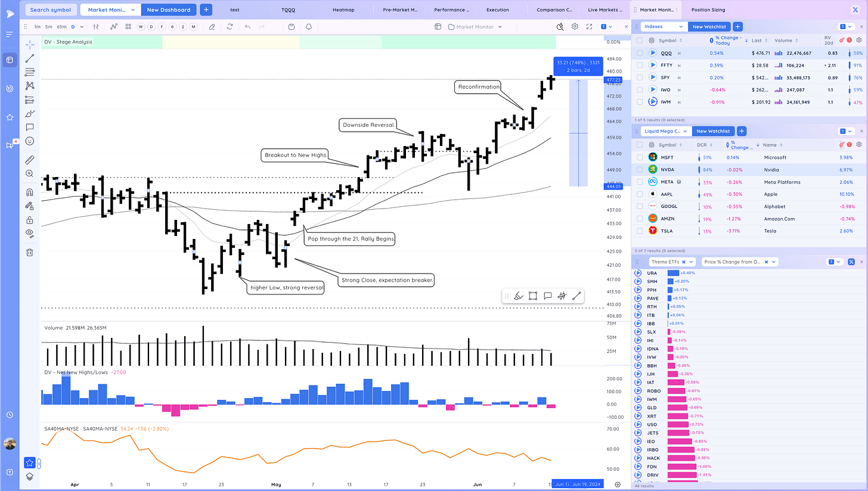Image resolution: width=868 pixels, height=491 pixels.
Task: Click the date range Jun 19, 2024 label
Action: (585, 485)
